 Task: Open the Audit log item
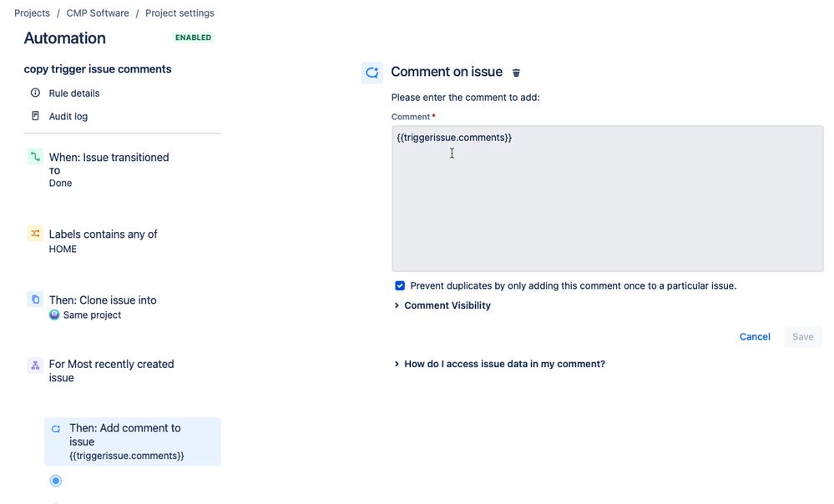(68, 117)
